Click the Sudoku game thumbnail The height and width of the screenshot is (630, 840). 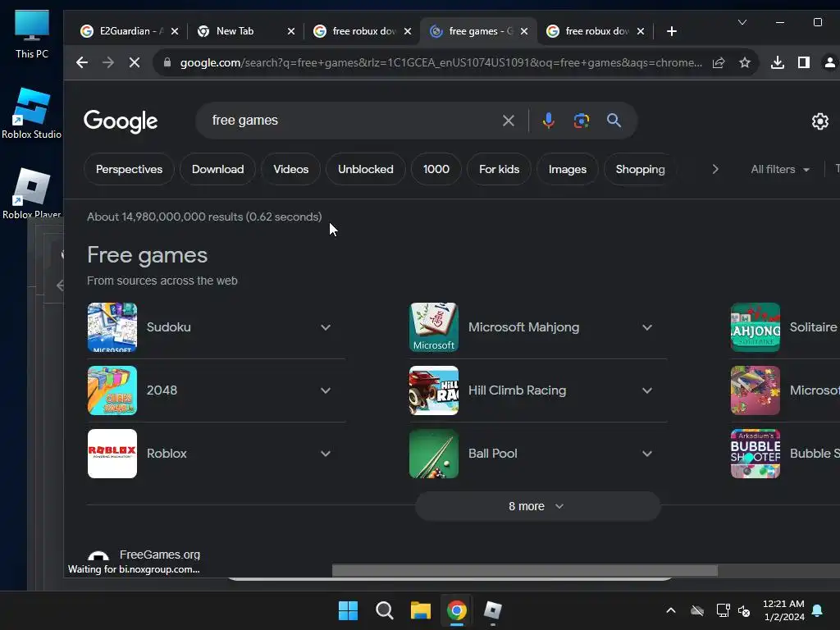pyautogui.click(x=112, y=327)
